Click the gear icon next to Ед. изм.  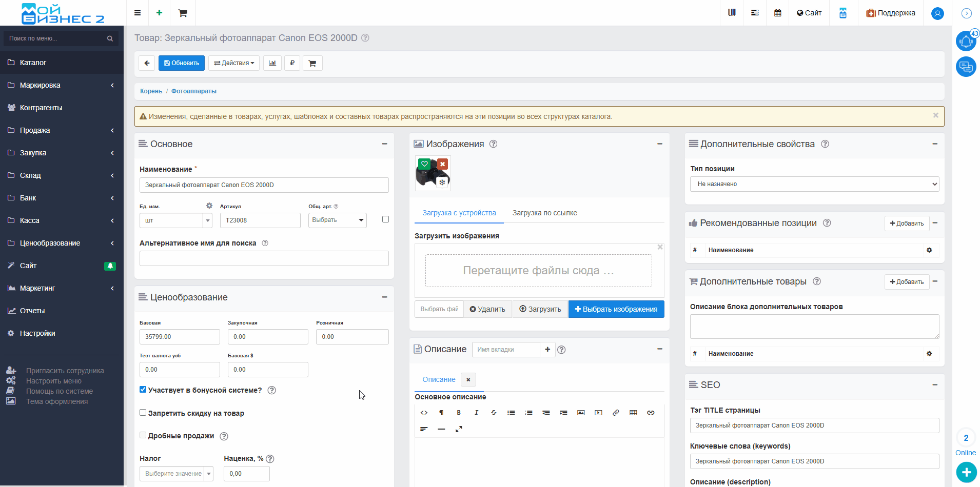coord(209,206)
